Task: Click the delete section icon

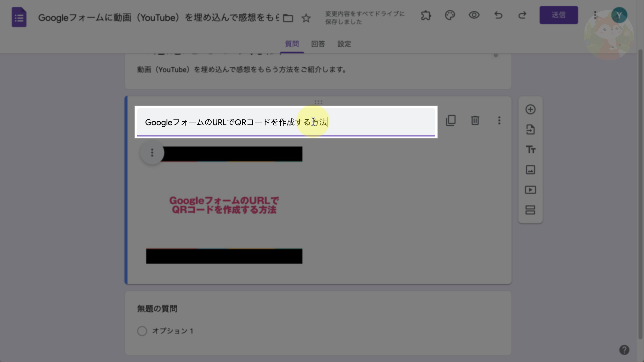Action: (x=475, y=120)
